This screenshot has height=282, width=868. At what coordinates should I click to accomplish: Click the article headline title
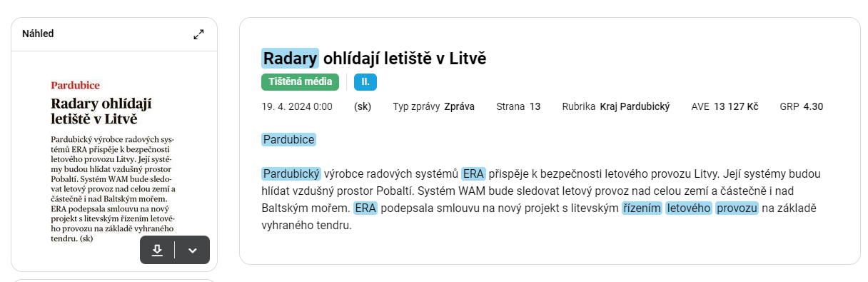click(x=374, y=58)
